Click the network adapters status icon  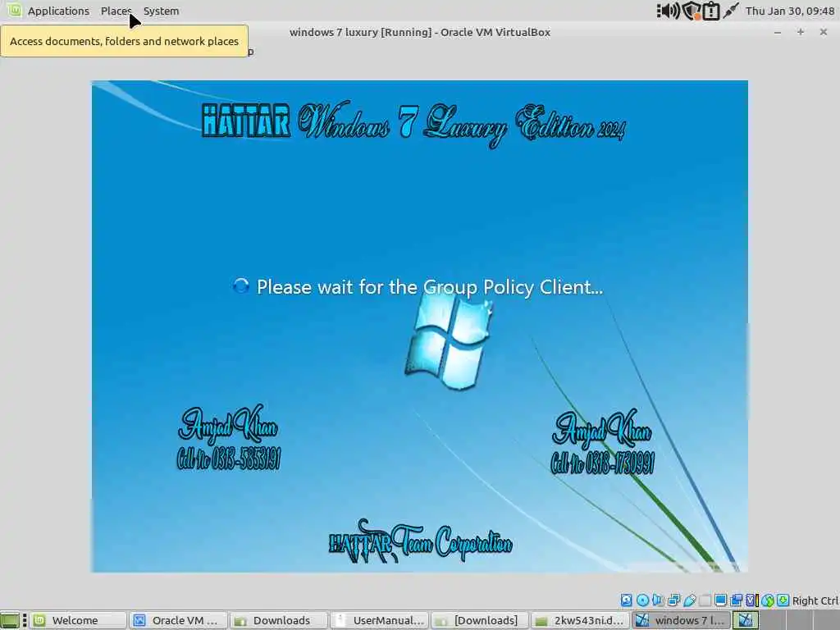point(674,600)
